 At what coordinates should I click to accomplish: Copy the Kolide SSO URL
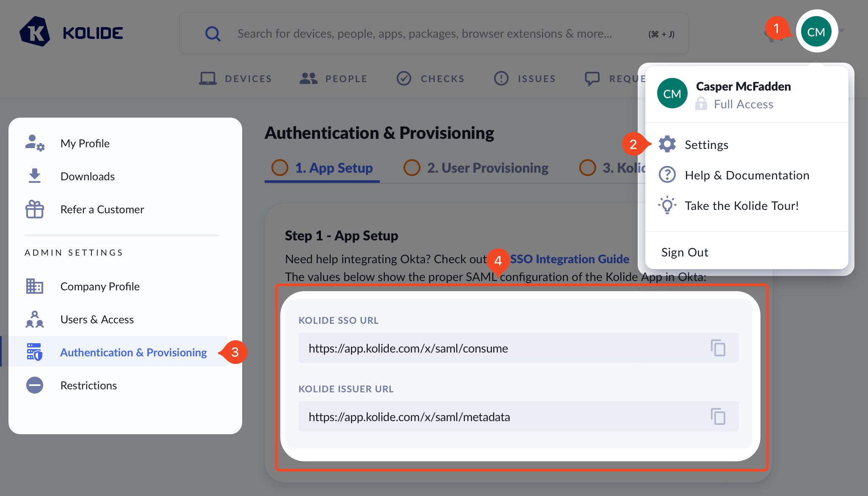click(x=718, y=348)
